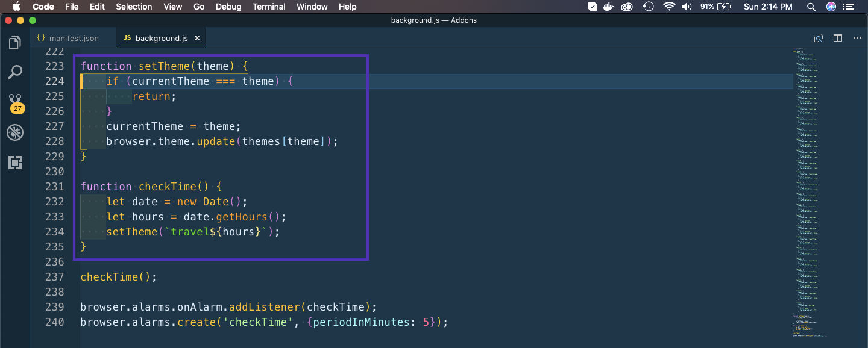Open the Go menu
The image size is (868, 348).
click(x=200, y=7)
